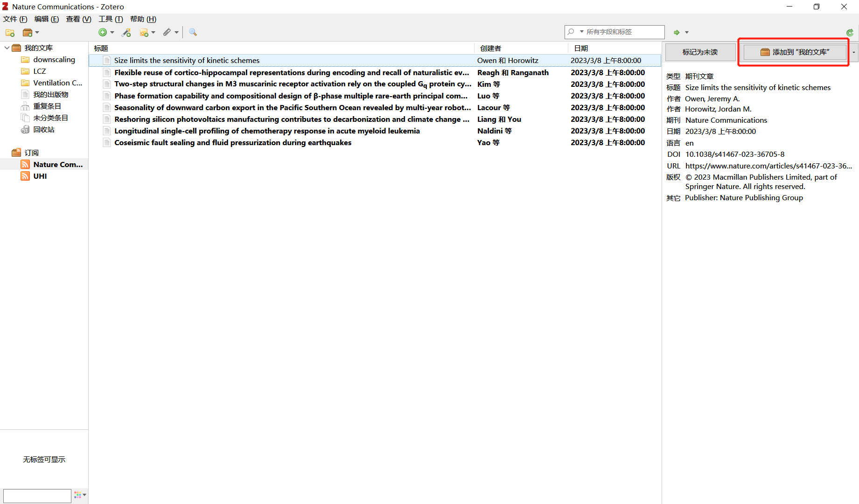This screenshot has height=504, width=859.
Task: Click 添加到"我的文库" button
Action: click(x=795, y=52)
